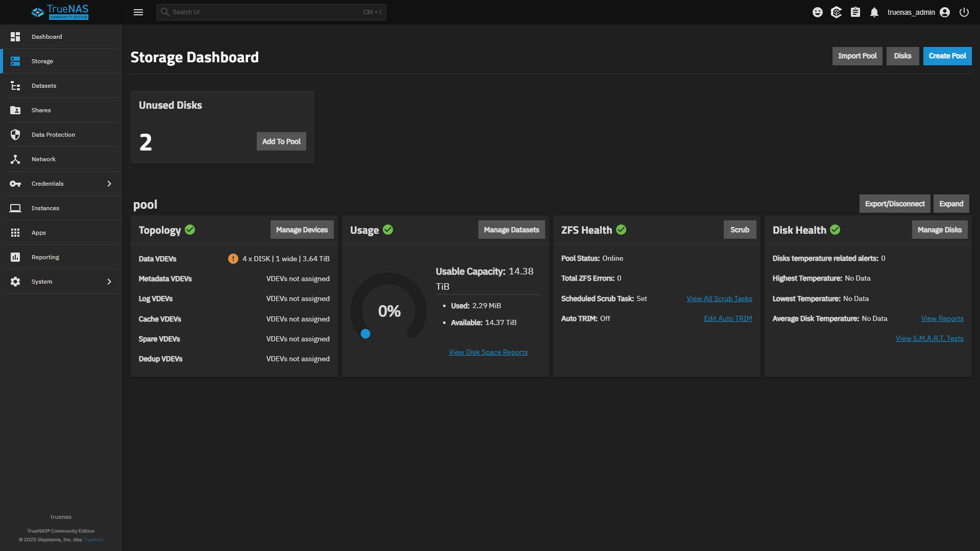The height and width of the screenshot is (551, 980).
Task: Open the View All Scrub Tasks link
Action: (x=719, y=298)
